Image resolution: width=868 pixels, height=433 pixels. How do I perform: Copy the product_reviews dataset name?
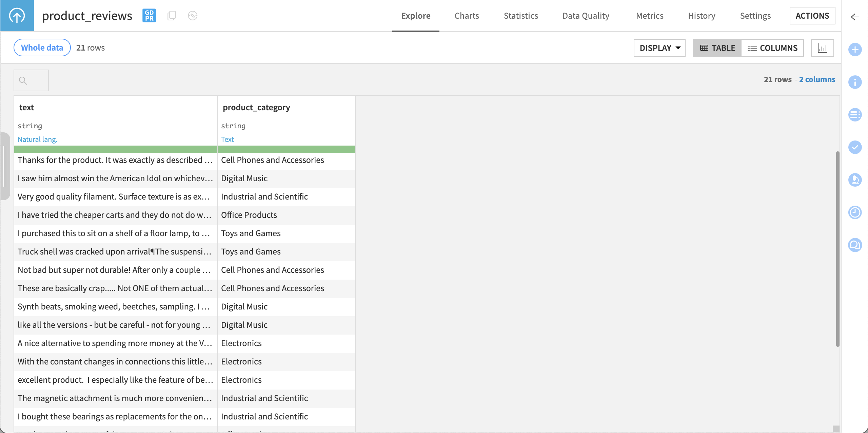[x=172, y=16]
